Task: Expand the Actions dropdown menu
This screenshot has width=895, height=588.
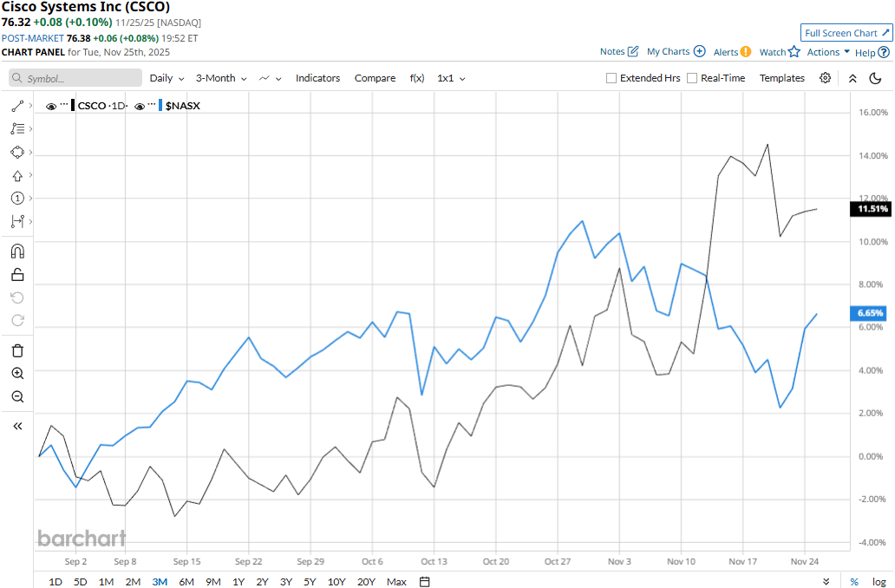Action: [x=827, y=52]
